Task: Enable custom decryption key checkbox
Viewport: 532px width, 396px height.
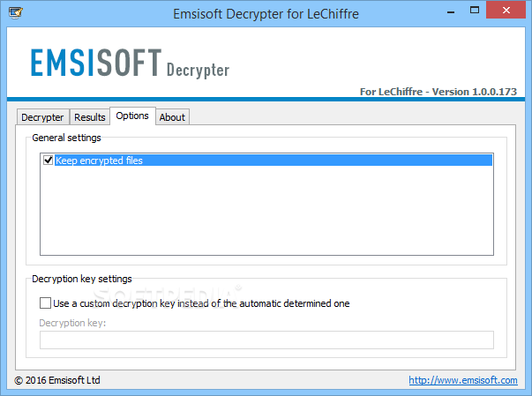Action: [x=46, y=303]
